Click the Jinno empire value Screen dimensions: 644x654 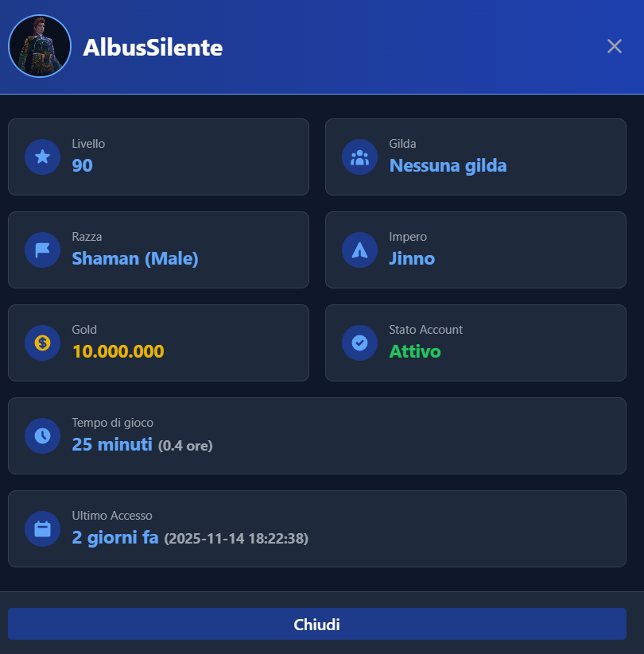coord(412,258)
